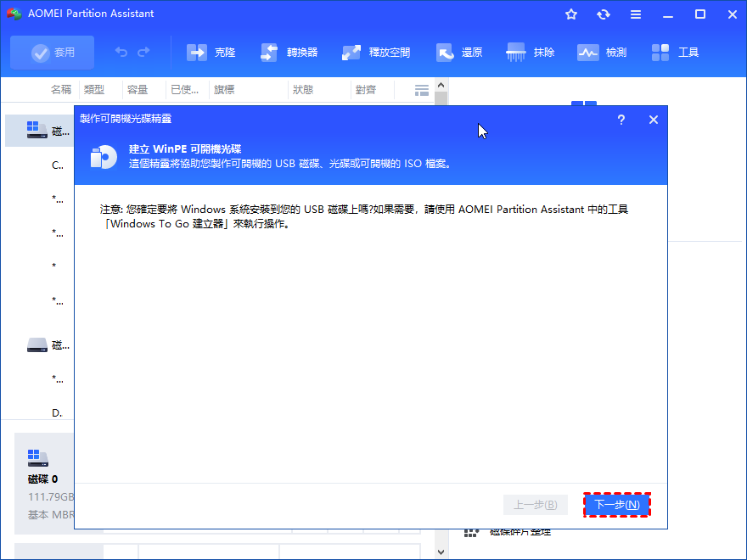Click the 套用 (Apply) button
Image resolution: width=747 pixels, height=560 pixels.
(x=52, y=53)
